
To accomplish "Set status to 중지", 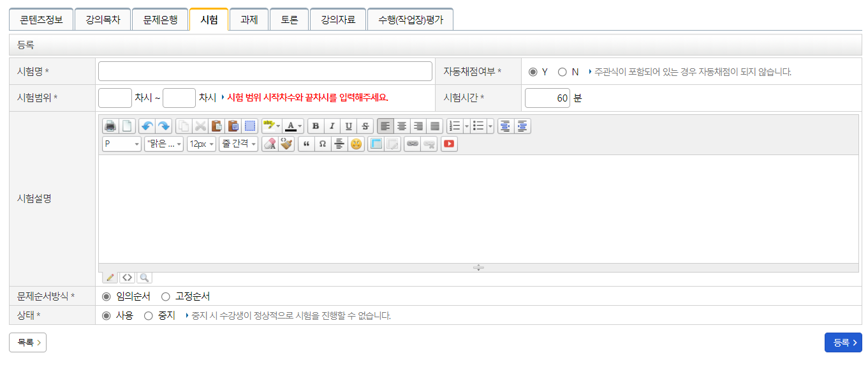I will tap(149, 316).
